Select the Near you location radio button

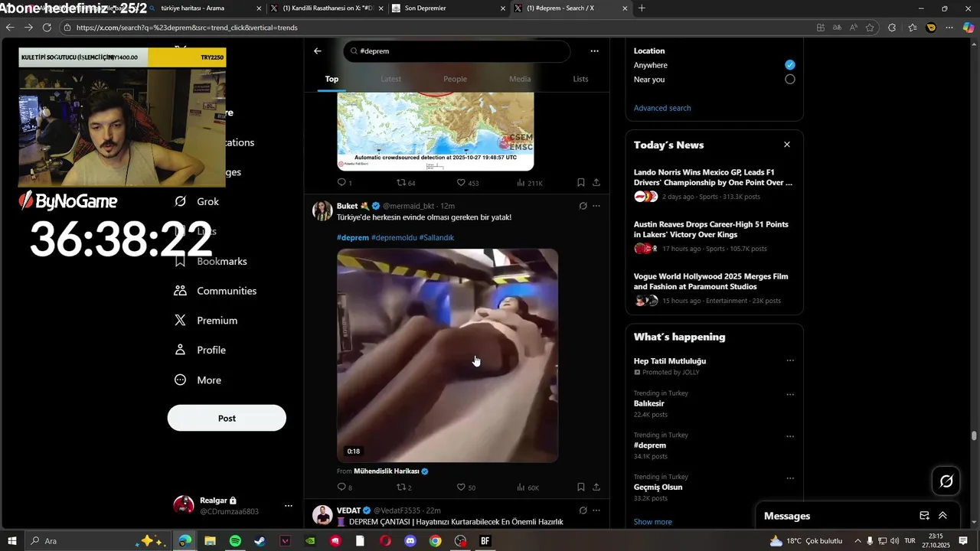(790, 79)
